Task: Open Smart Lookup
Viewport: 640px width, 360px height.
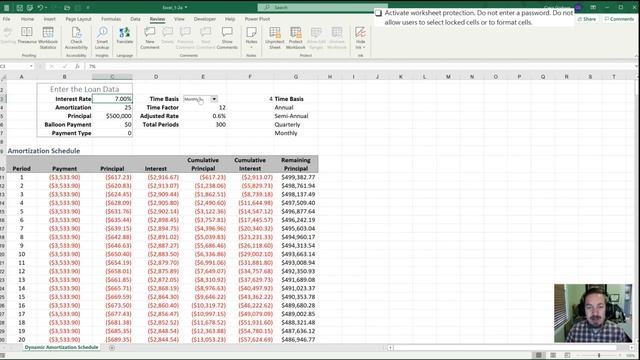Action: pyautogui.click(x=102, y=38)
